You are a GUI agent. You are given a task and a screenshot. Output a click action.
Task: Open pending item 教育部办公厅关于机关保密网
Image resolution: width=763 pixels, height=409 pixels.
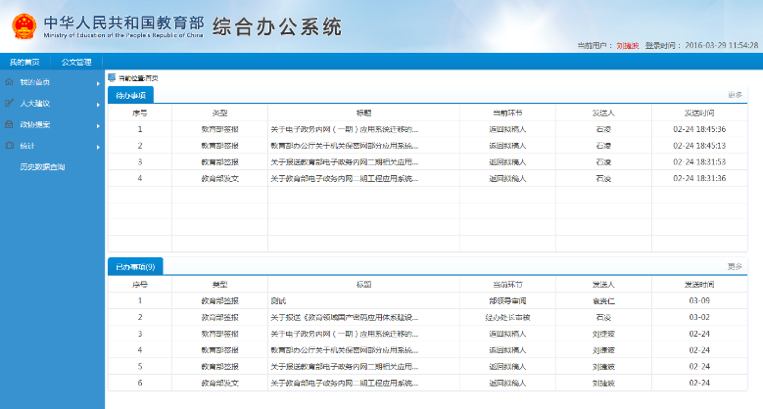pyautogui.click(x=344, y=145)
